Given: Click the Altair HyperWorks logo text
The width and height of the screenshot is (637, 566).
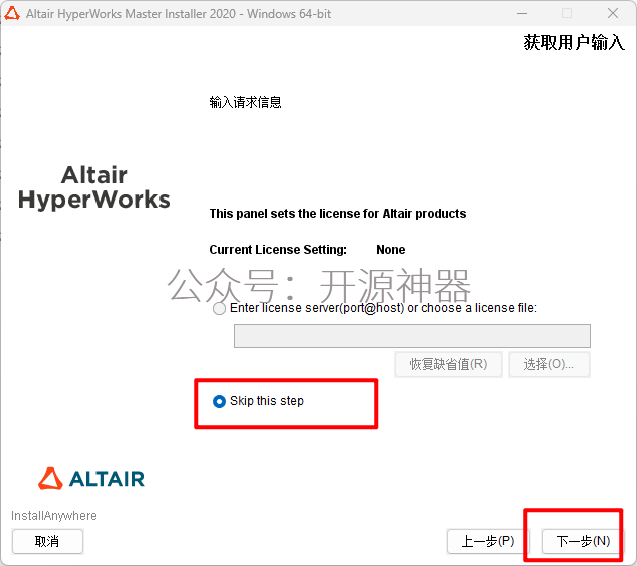Looking at the screenshot, I should pyautogui.click(x=94, y=187).
